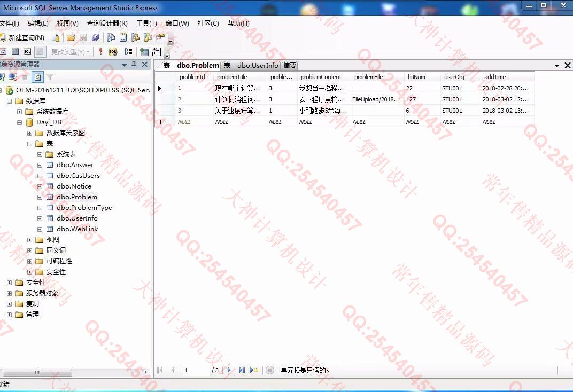Open the File (文件) menu
Viewport: 573px width, 392px height.
click(9, 23)
